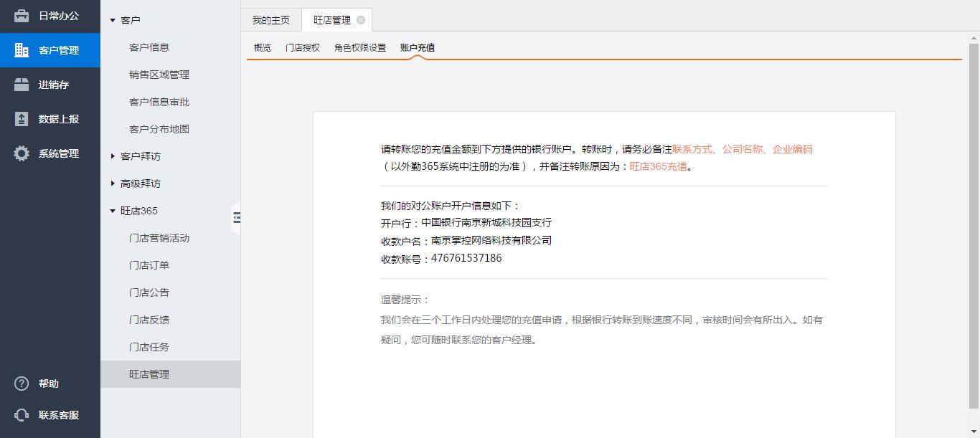Collapse the sidebar using the panel handle
The height and width of the screenshot is (438, 980).
[236, 217]
